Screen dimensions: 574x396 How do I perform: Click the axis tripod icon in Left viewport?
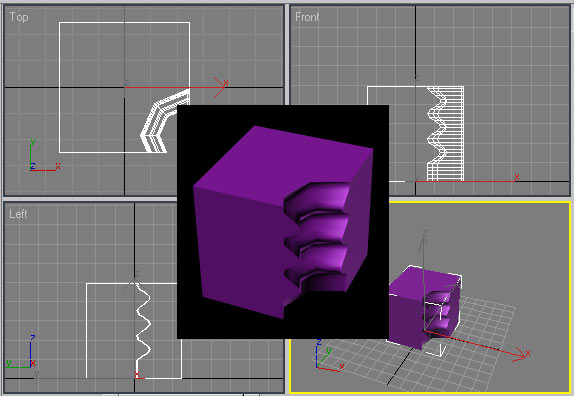(21, 351)
